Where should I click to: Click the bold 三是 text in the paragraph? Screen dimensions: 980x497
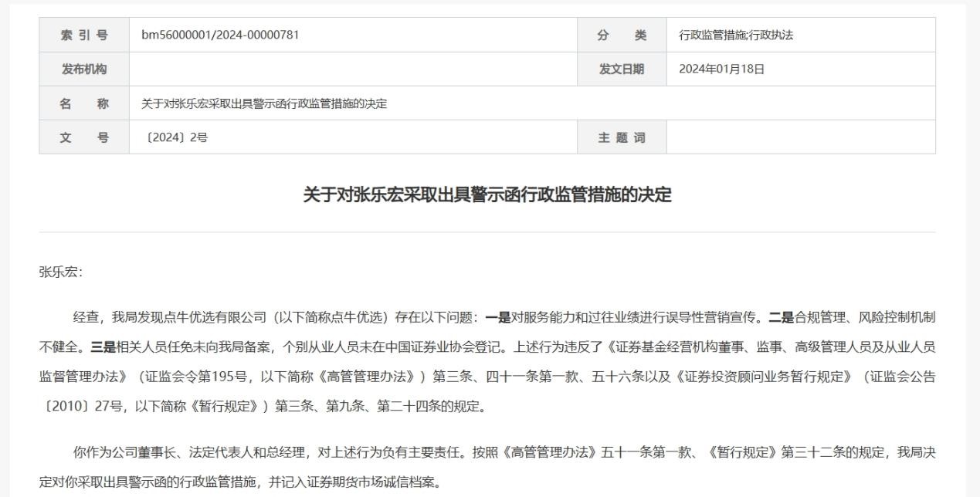pyautogui.click(x=103, y=347)
